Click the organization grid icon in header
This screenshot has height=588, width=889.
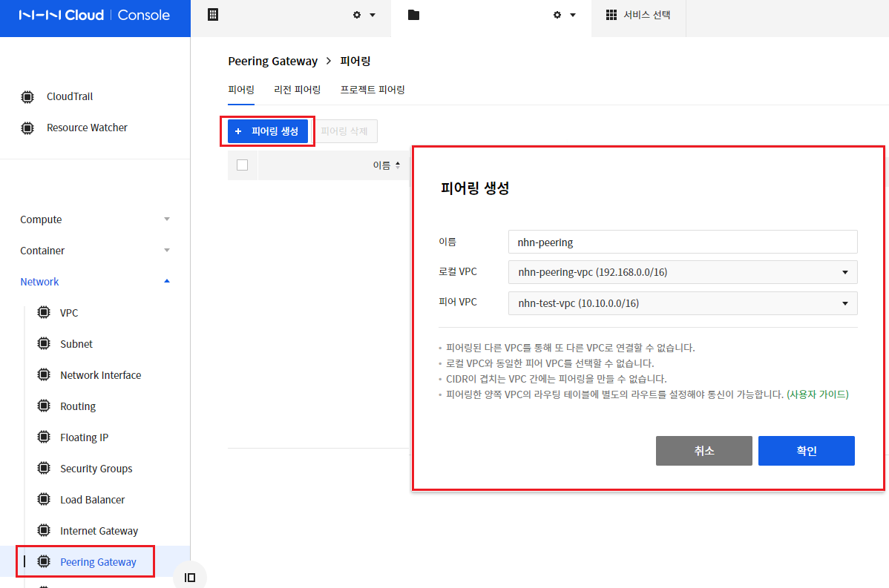point(213,15)
